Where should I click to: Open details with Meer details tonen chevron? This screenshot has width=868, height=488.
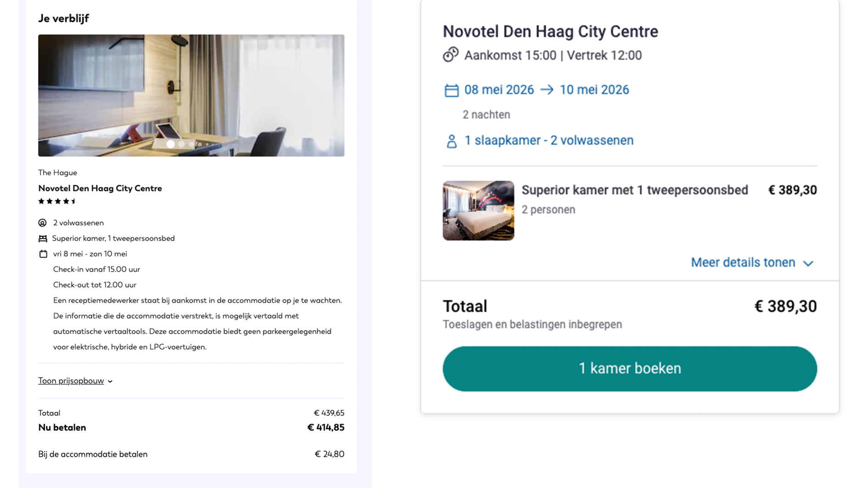[x=809, y=263]
